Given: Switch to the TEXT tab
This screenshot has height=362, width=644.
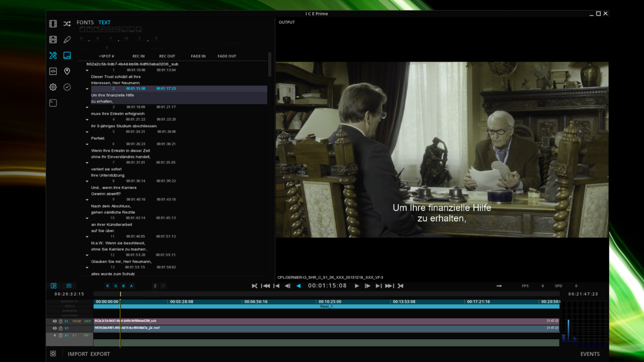Looking at the screenshot, I should point(104,23).
